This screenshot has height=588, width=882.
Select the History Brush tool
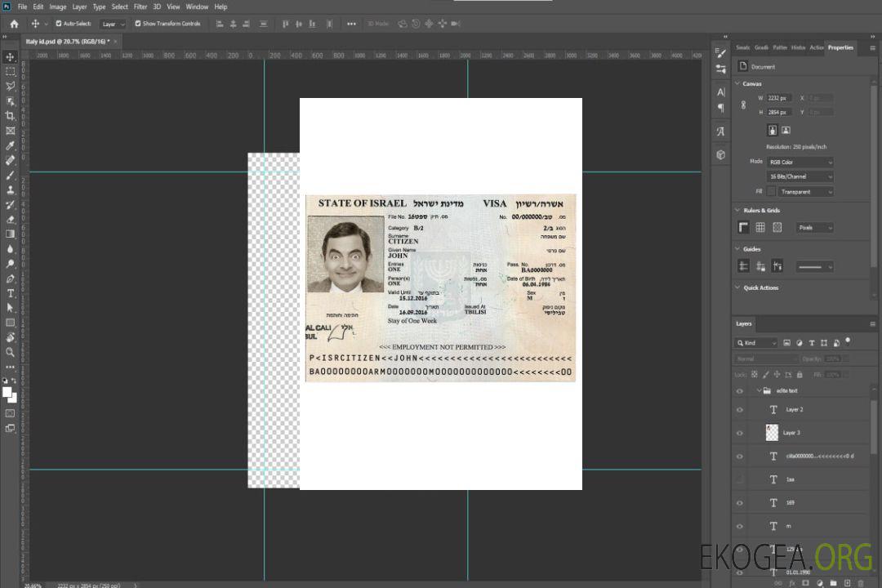pyautogui.click(x=10, y=205)
